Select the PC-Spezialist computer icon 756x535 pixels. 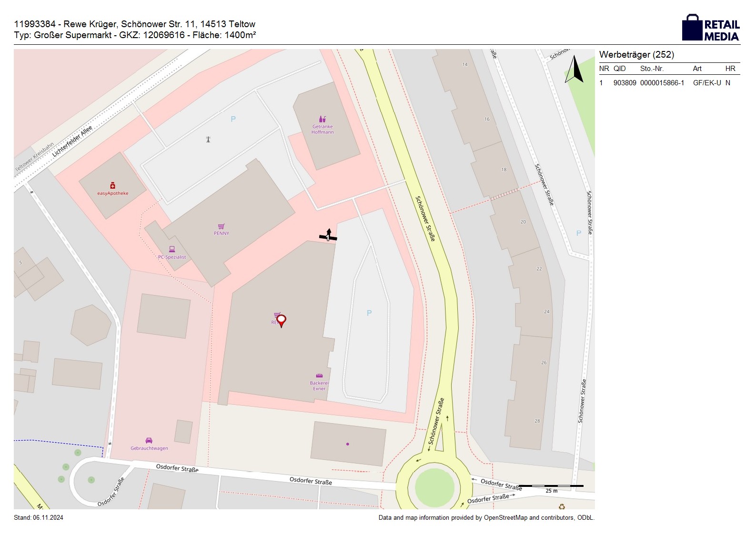click(x=172, y=249)
